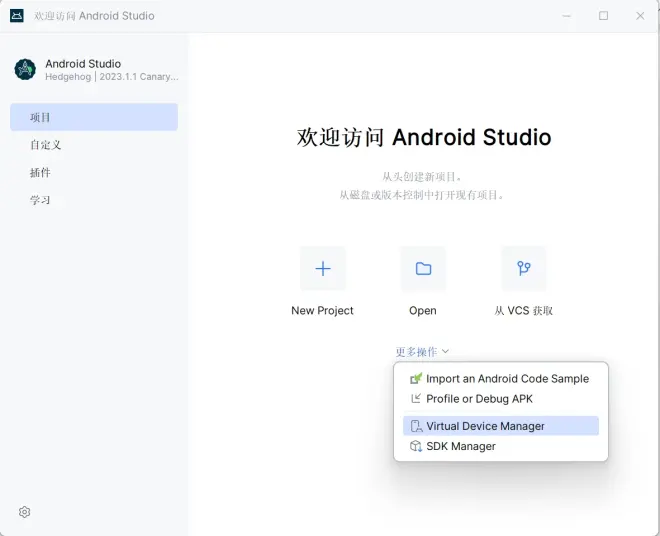
Task: Choose Virtual Device Manager menu entry
Action: click(x=500, y=426)
